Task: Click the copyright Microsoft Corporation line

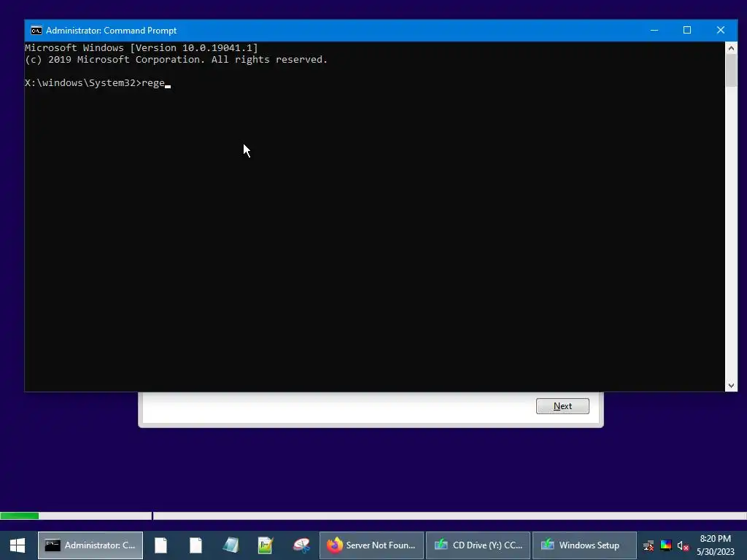Action: [x=177, y=60]
